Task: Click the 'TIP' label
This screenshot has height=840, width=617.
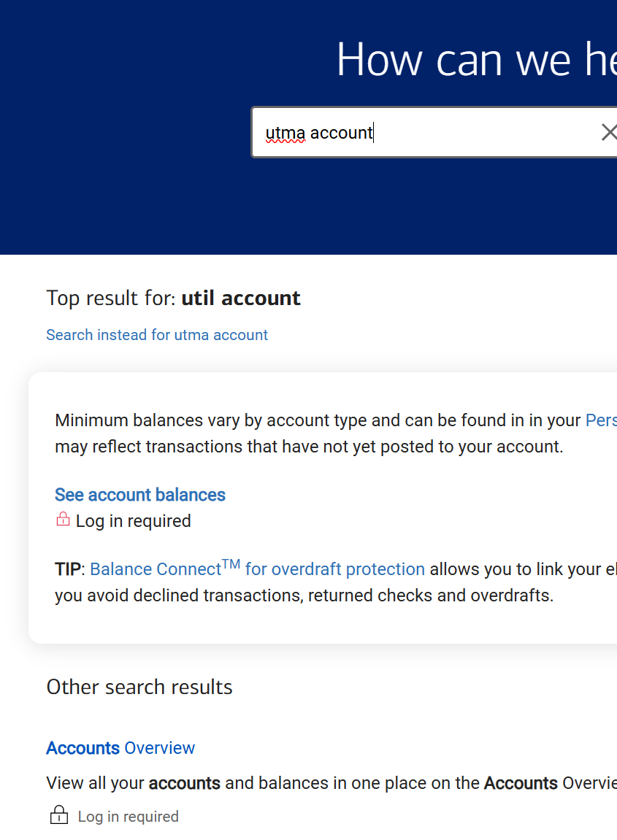Action: (68, 569)
